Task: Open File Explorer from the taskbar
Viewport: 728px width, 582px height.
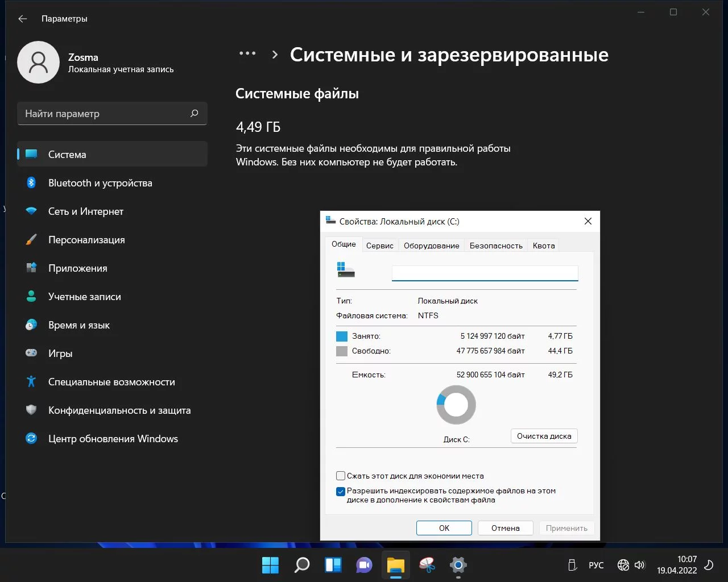Action: click(395, 565)
